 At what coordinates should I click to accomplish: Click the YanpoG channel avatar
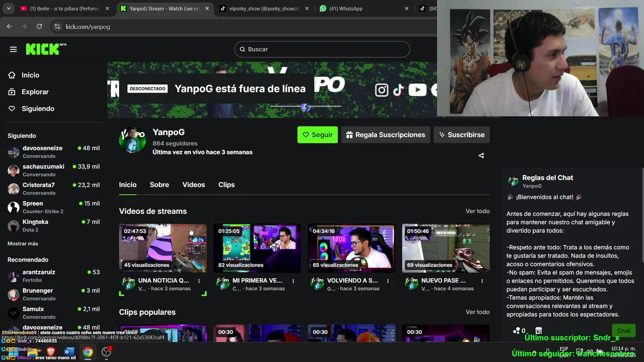(x=132, y=140)
